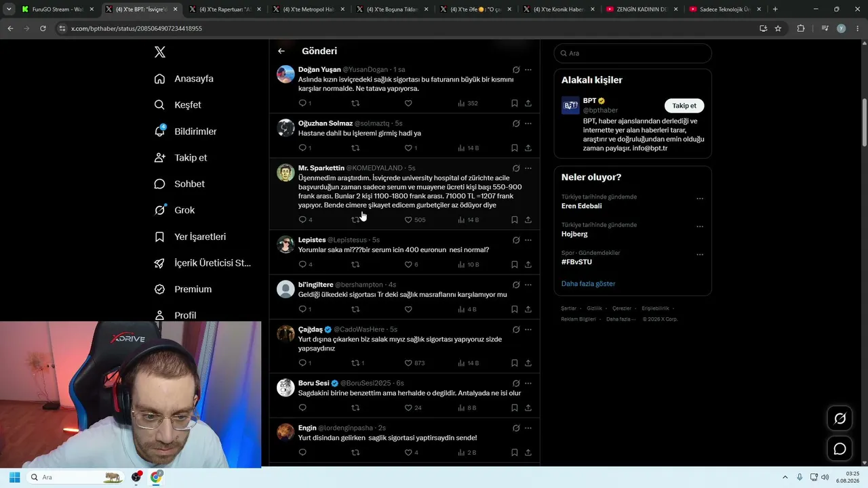This screenshot has width=868, height=488.
Task: Open the Şartlar footer link
Action: pos(568,308)
